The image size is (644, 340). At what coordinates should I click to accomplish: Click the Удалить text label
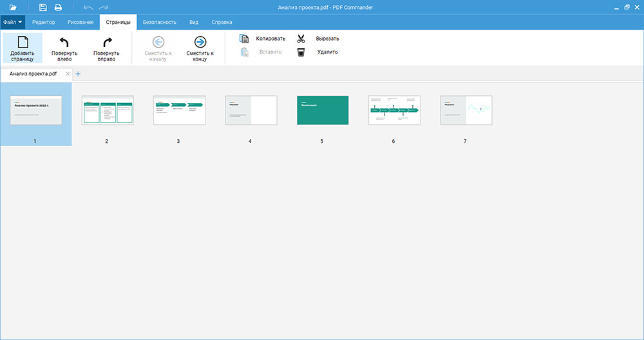327,52
